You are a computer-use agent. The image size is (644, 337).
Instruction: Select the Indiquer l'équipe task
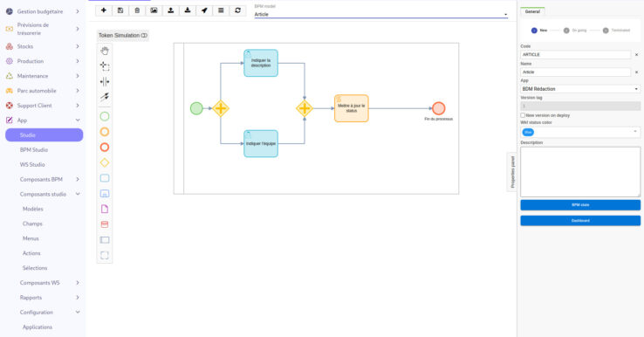[261, 143]
